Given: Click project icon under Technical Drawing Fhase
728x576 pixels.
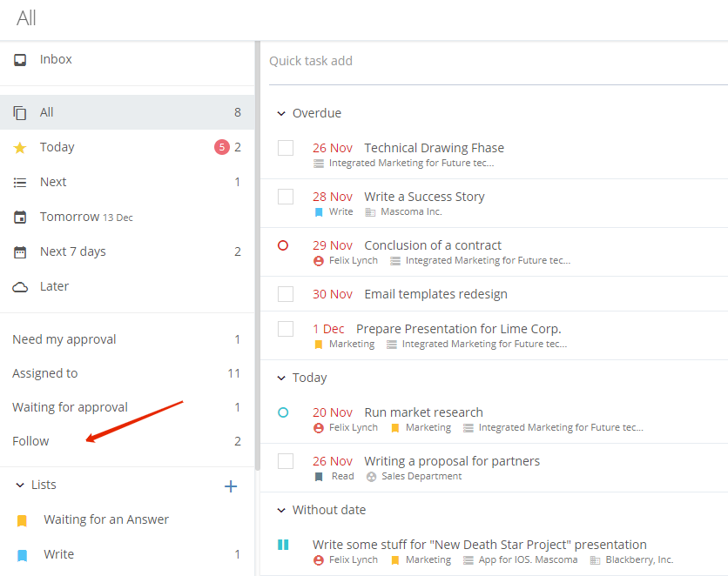Looking at the screenshot, I should 319,164.
